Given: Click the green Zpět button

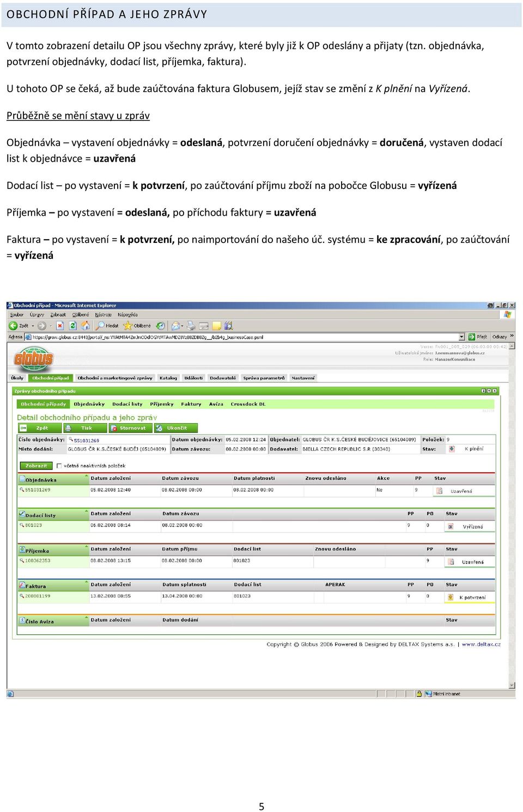Looking at the screenshot, I should pos(39,428).
